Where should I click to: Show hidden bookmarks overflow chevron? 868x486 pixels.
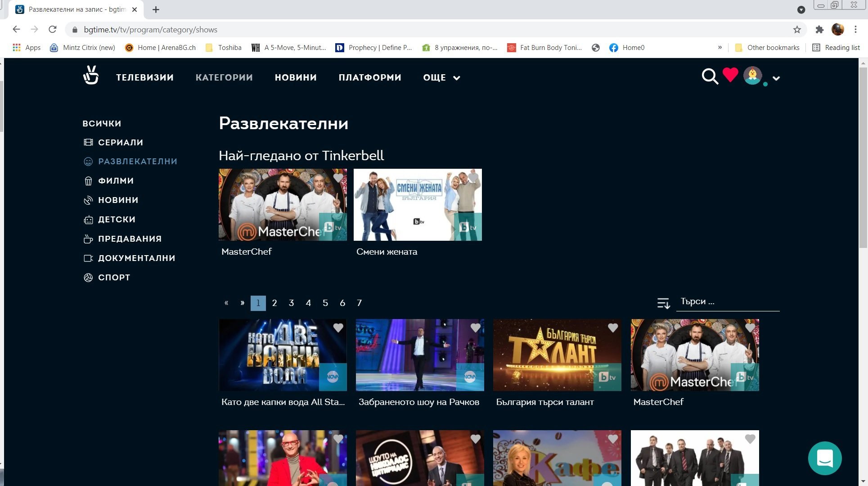click(x=720, y=48)
